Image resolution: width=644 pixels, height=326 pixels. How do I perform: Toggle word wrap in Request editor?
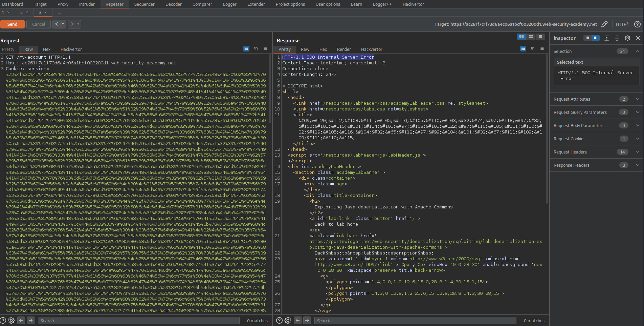pyautogui.click(x=246, y=49)
